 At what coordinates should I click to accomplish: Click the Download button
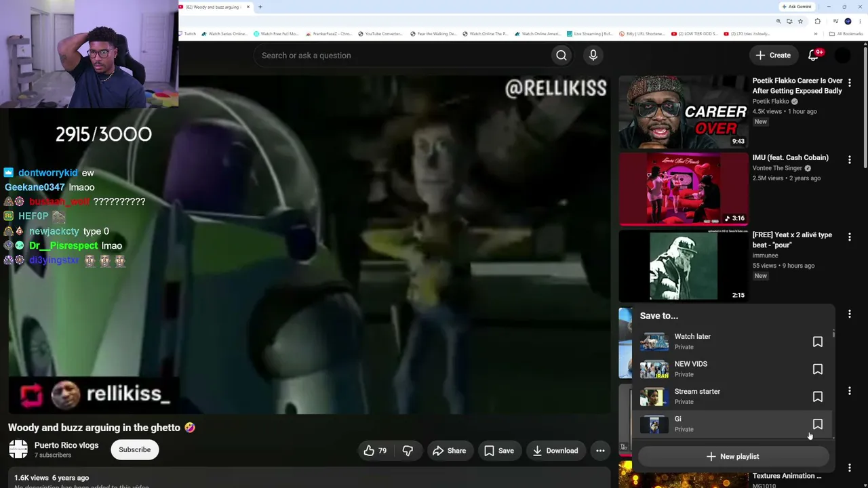(555, 451)
